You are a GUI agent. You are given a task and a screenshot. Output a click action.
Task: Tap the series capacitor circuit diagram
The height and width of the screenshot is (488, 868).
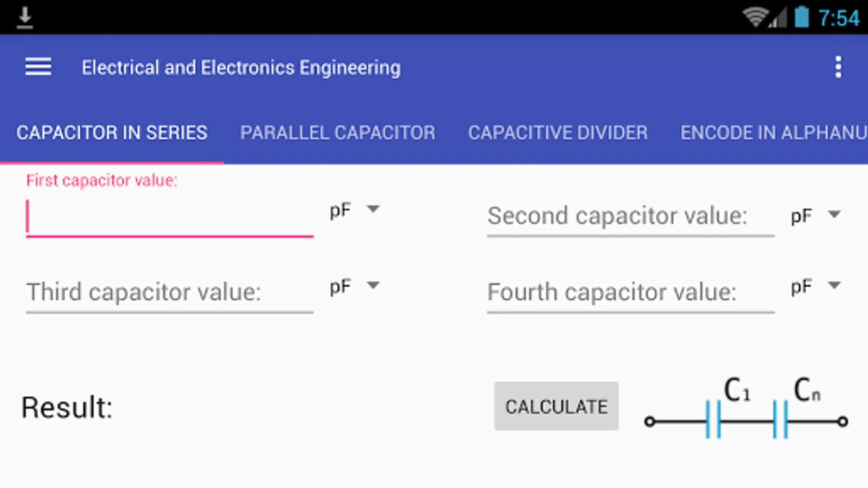746,409
